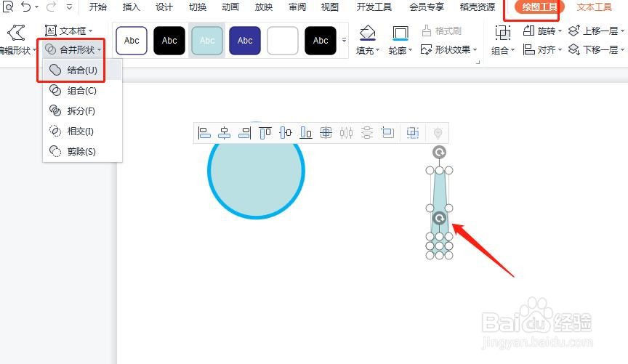Apply last black Abc shape style
The width and height of the screenshot is (628, 364).
[321, 41]
